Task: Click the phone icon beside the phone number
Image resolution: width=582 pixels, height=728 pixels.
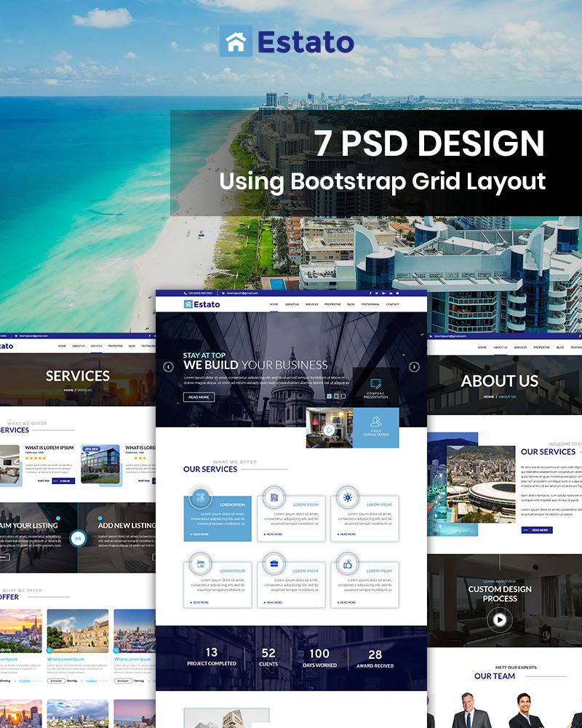Action: tap(185, 293)
